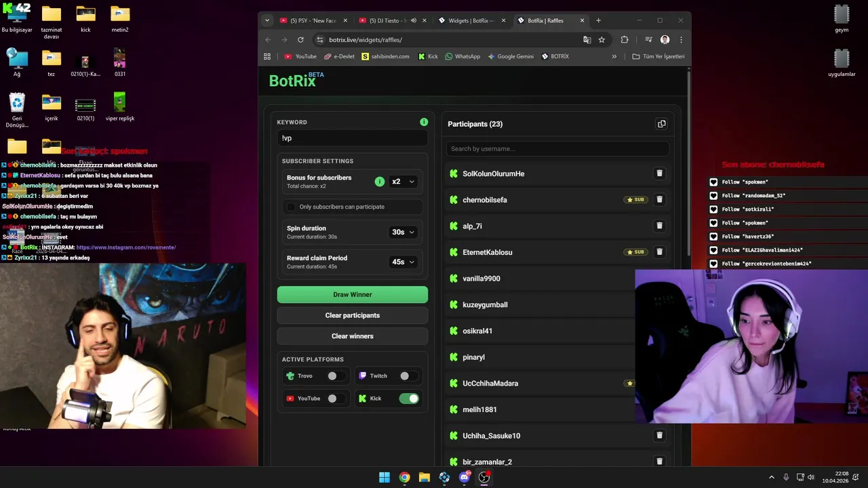Image resolution: width=868 pixels, height=488 pixels.
Task: Mute the DJ Tiesto tab speaker icon
Action: click(x=414, y=20)
